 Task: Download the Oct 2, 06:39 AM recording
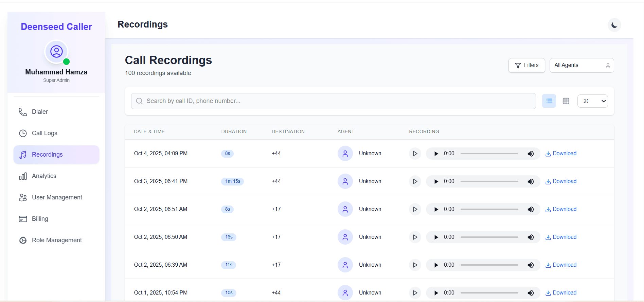[561, 265]
